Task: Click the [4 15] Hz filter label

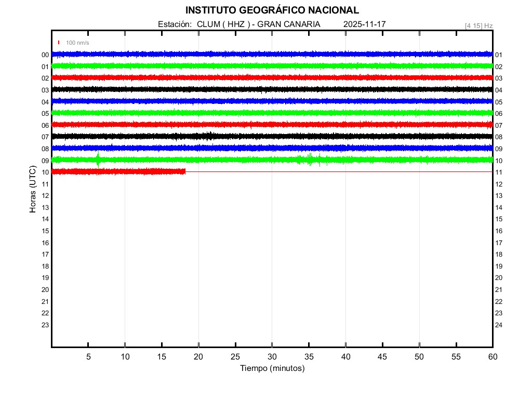Action: click(478, 25)
